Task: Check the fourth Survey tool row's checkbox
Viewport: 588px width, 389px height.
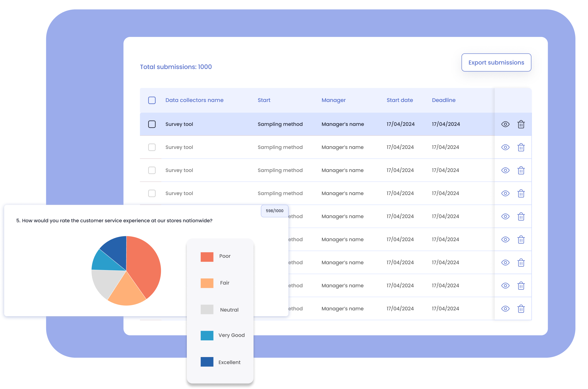Action: coord(152,193)
